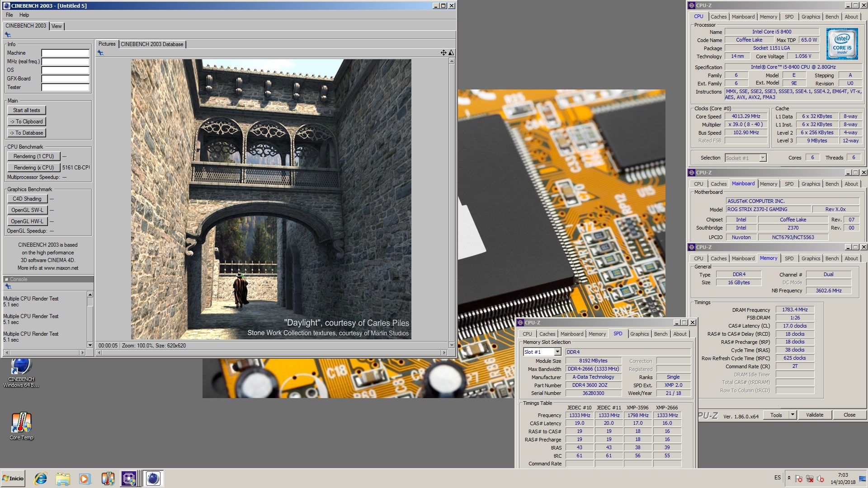Viewport: 868px width, 488px height.
Task: Open Slot #1 dropdown in SPD window
Action: [x=557, y=352]
